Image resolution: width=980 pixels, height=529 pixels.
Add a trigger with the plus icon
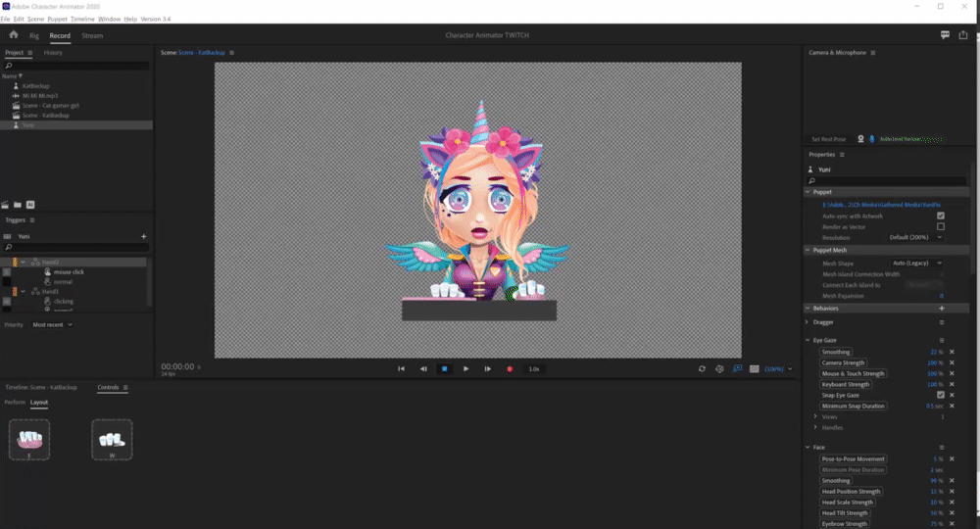coord(144,237)
